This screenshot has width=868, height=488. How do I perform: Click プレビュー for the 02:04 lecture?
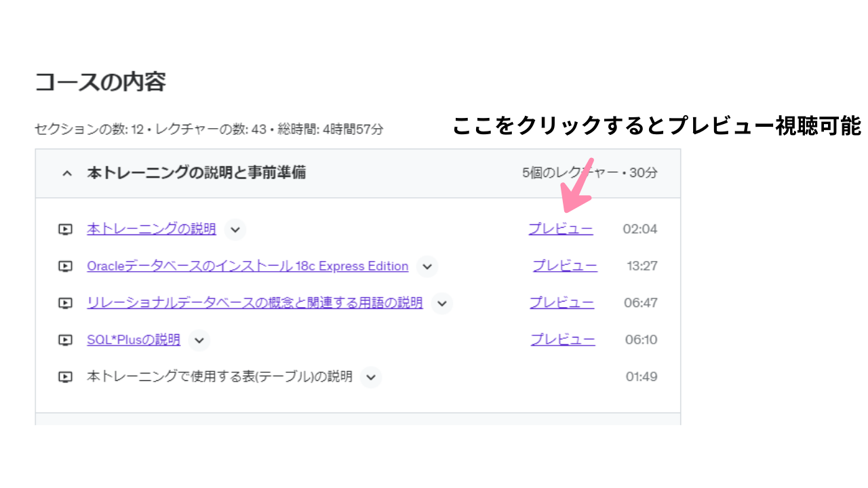pyautogui.click(x=561, y=229)
